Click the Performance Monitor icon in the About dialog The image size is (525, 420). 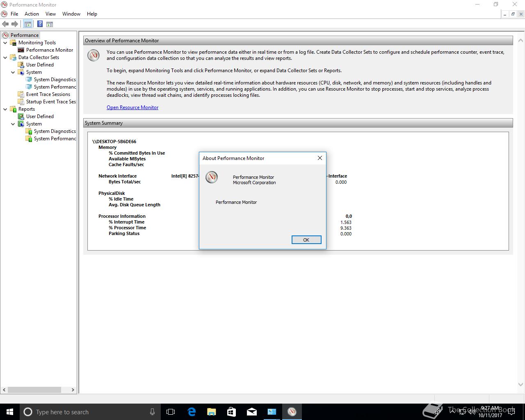pos(212,177)
